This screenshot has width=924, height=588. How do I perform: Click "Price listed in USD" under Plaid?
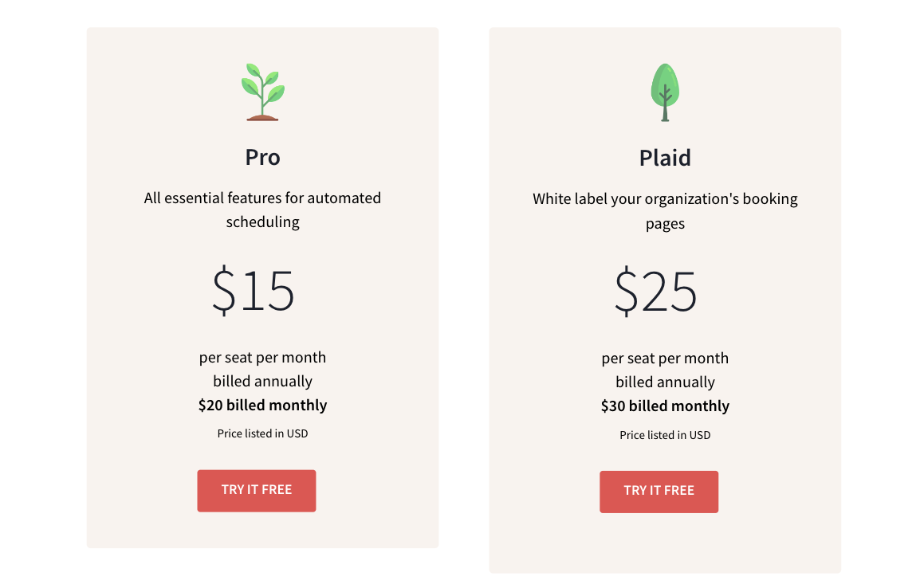coord(665,435)
